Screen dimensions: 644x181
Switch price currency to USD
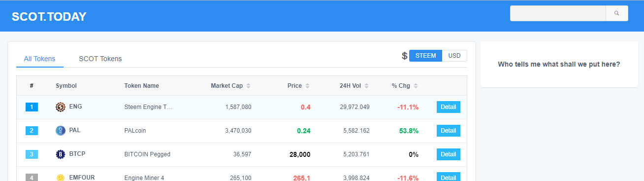(454, 56)
